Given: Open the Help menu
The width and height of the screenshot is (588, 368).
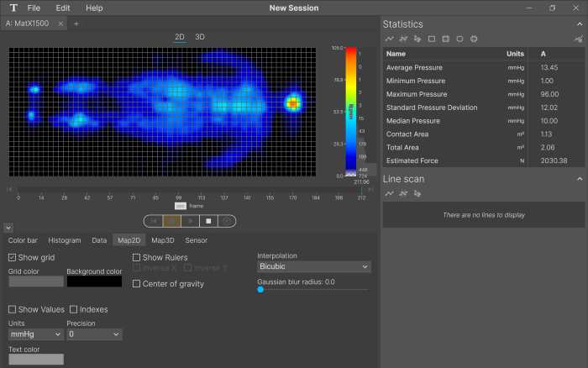Looking at the screenshot, I should (x=94, y=8).
